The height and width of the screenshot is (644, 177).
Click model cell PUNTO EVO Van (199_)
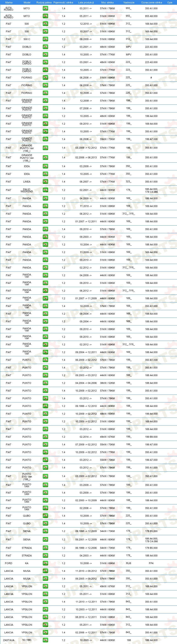click(x=27, y=477)
